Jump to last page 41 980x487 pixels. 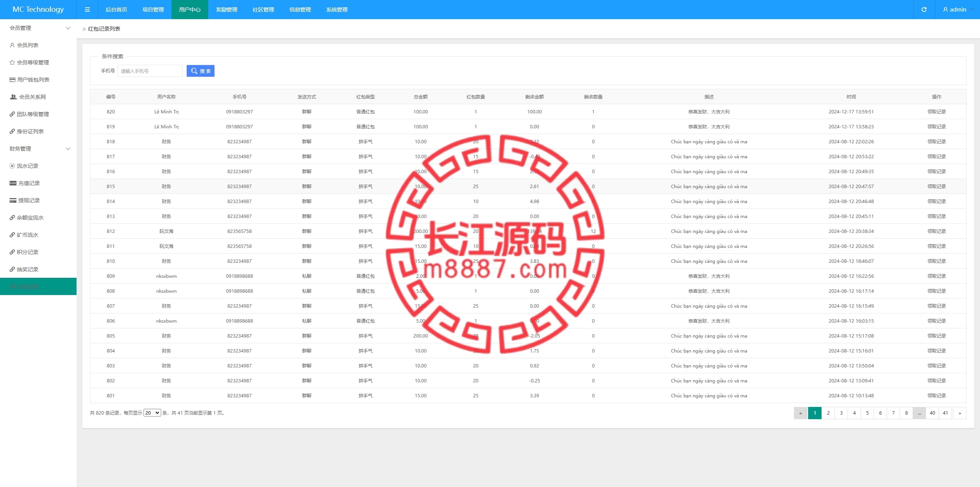(x=945, y=413)
